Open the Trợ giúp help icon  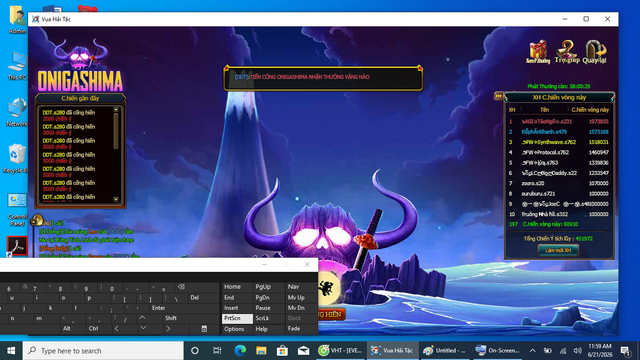click(567, 51)
